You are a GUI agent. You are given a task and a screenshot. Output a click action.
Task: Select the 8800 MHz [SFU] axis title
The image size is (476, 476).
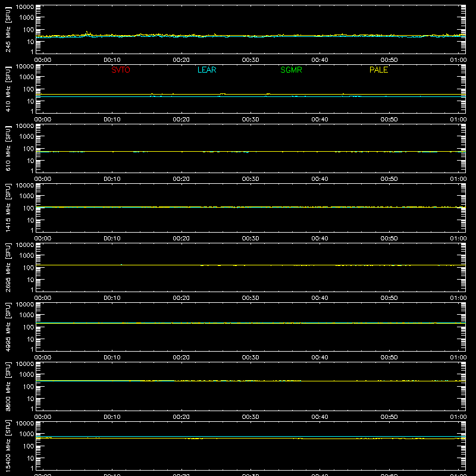pos(8,386)
